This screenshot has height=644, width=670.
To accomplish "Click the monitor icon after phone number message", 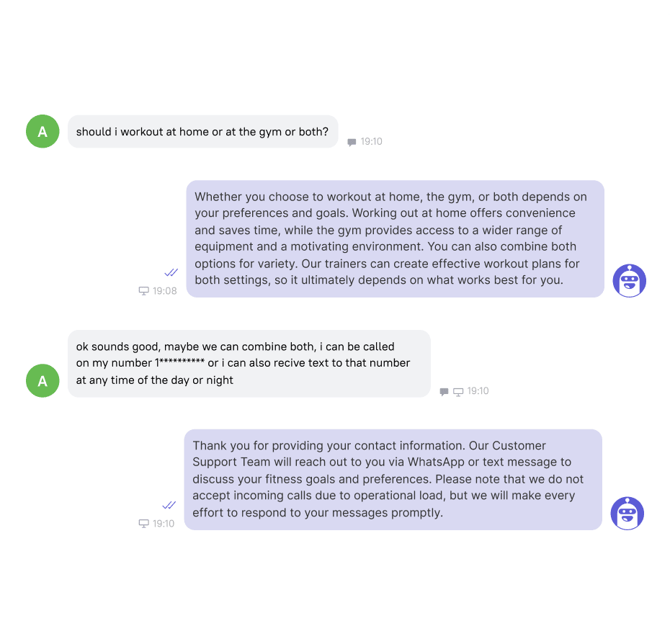I will coord(458,392).
